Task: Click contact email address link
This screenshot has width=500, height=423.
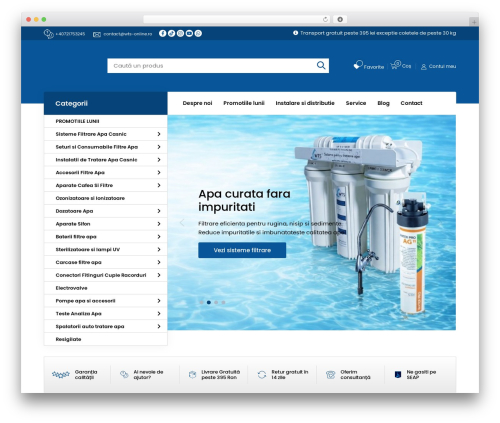Action: (x=127, y=34)
